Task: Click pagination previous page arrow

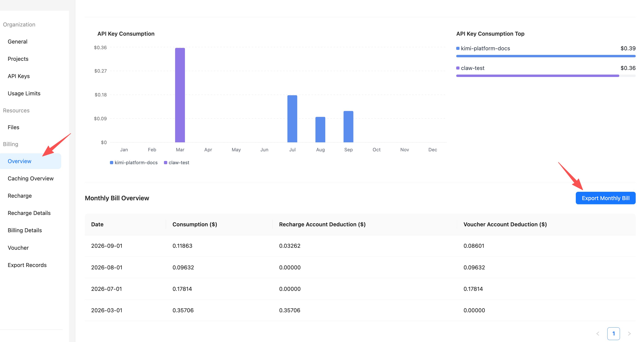Action: [x=598, y=333]
